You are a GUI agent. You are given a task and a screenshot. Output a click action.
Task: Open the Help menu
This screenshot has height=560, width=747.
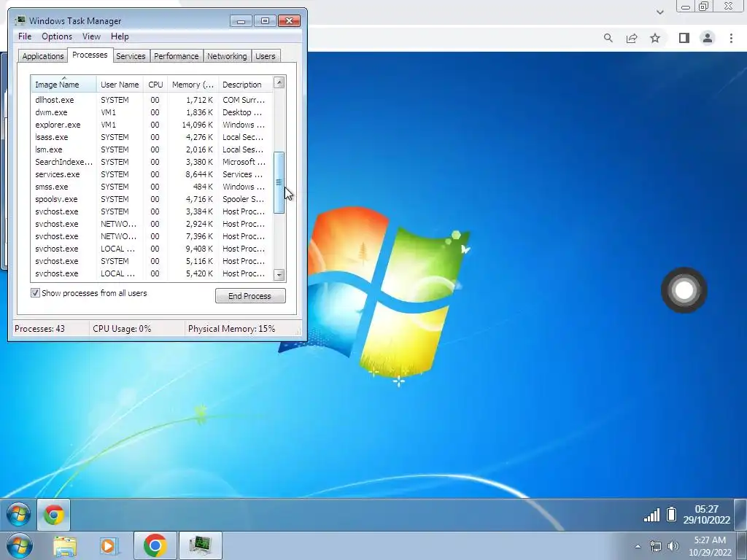[120, 36]
